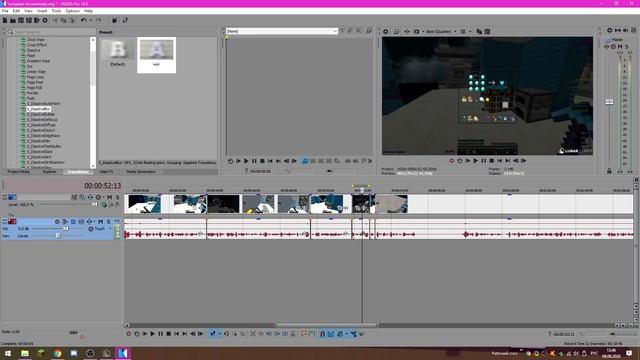Select the Zoom Edit magnifier tool
Viewport: 640px width, 360px height.
click(242, 334)
